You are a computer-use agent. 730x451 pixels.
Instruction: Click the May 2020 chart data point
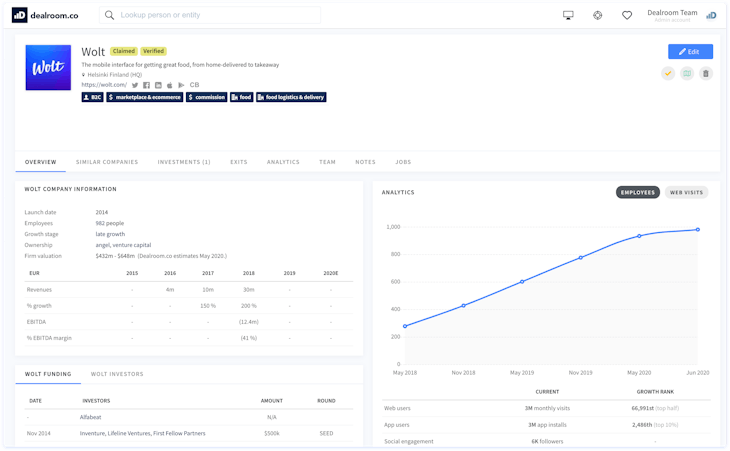point(639,236)
